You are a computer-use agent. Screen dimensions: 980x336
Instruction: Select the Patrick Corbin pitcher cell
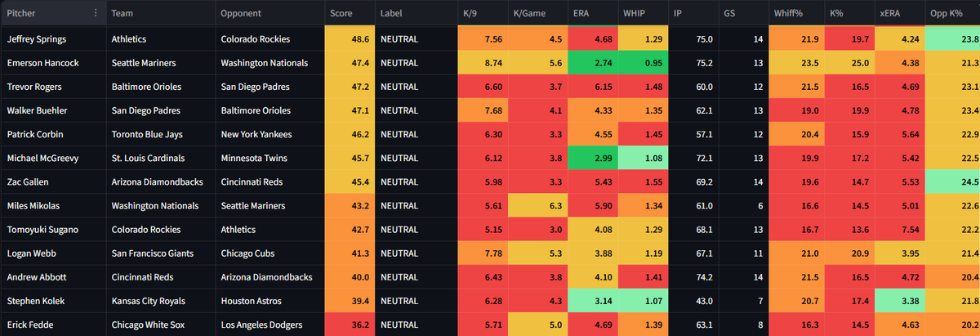52,134
